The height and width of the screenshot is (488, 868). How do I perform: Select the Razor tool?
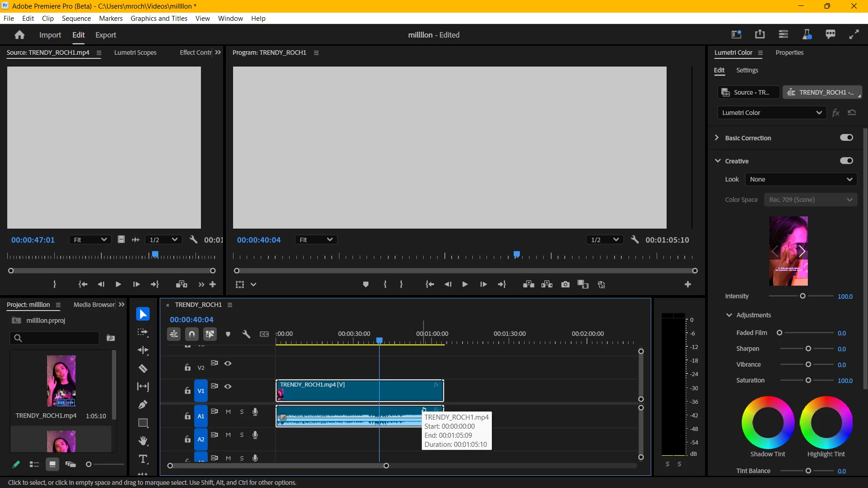coord(143,368)
